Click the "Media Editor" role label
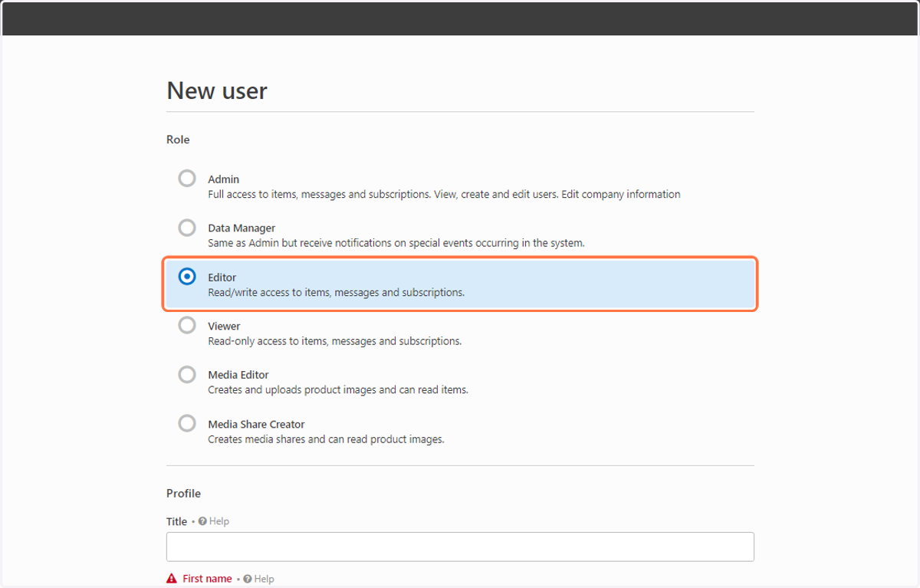Image resolution: width=920 pixels, height=588 pixels. [x=238, y=376]
